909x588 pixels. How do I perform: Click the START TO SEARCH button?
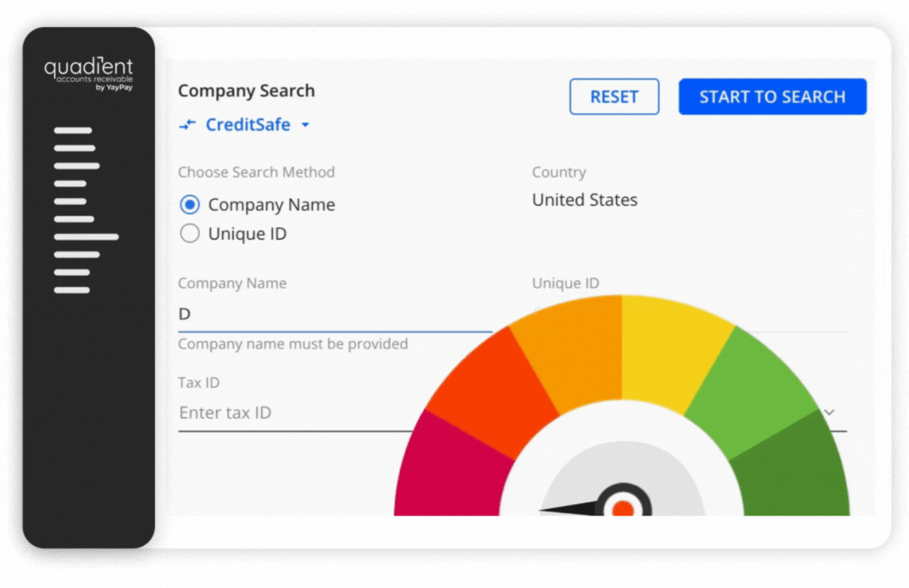pos(771,96)
